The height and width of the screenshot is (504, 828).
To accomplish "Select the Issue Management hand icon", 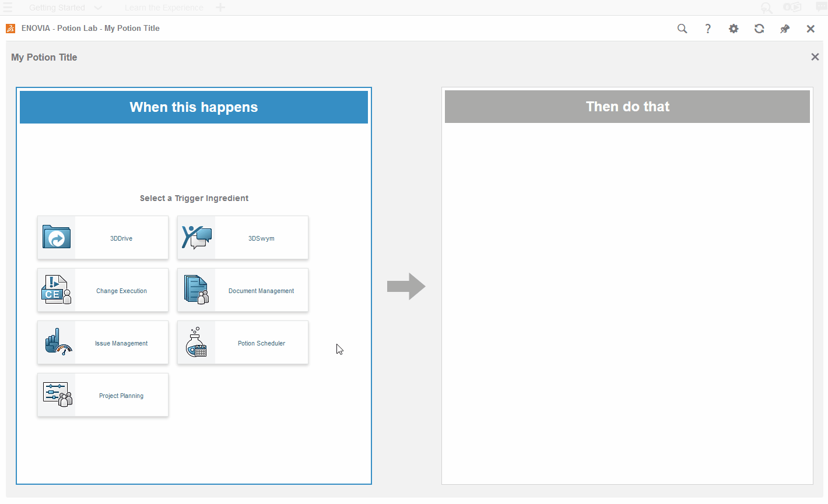I will [57, 343].
